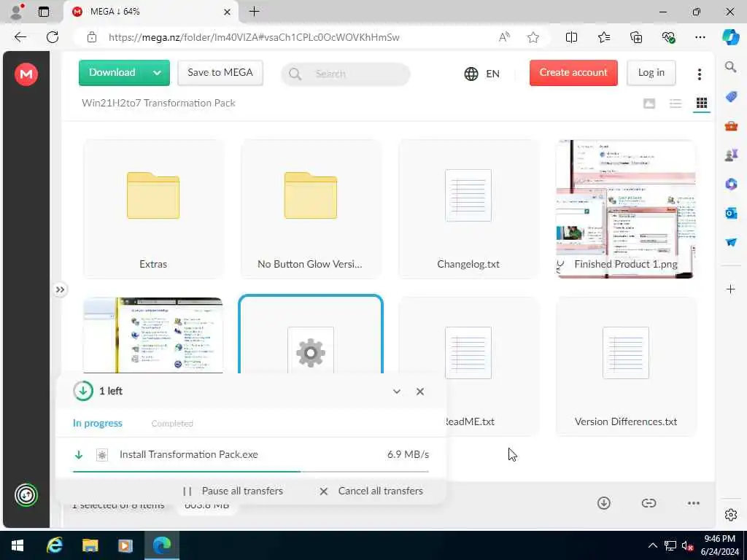Expand the sidebar with double-chevron button
747x560 pixels.
click(x=60, y=289)
